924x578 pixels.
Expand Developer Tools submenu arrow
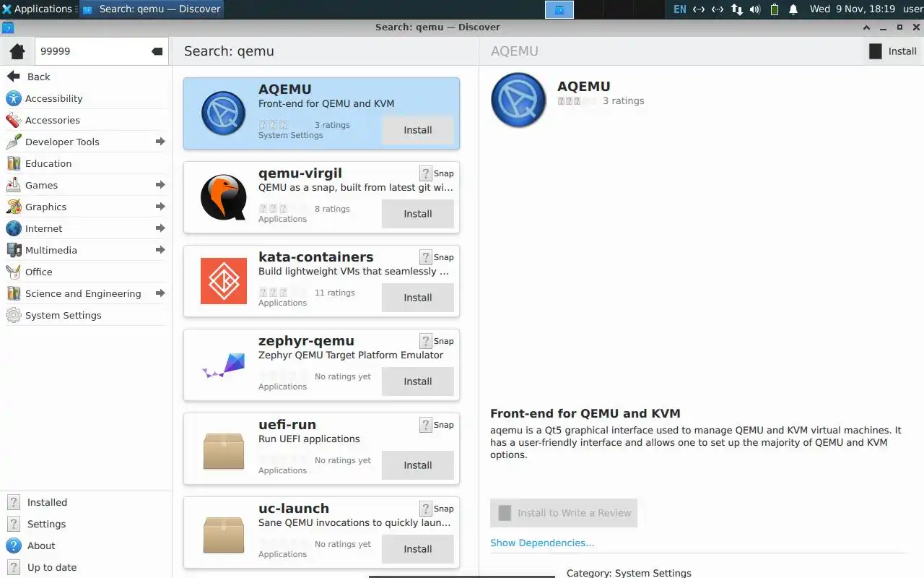(x=160, y=142)
